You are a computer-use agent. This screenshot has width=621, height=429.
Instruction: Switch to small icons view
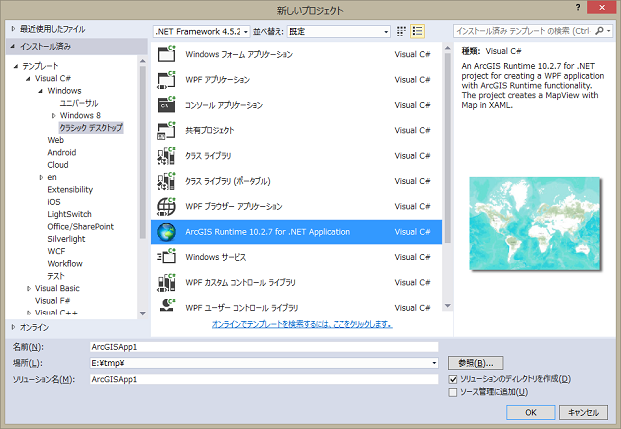point(401,31)
